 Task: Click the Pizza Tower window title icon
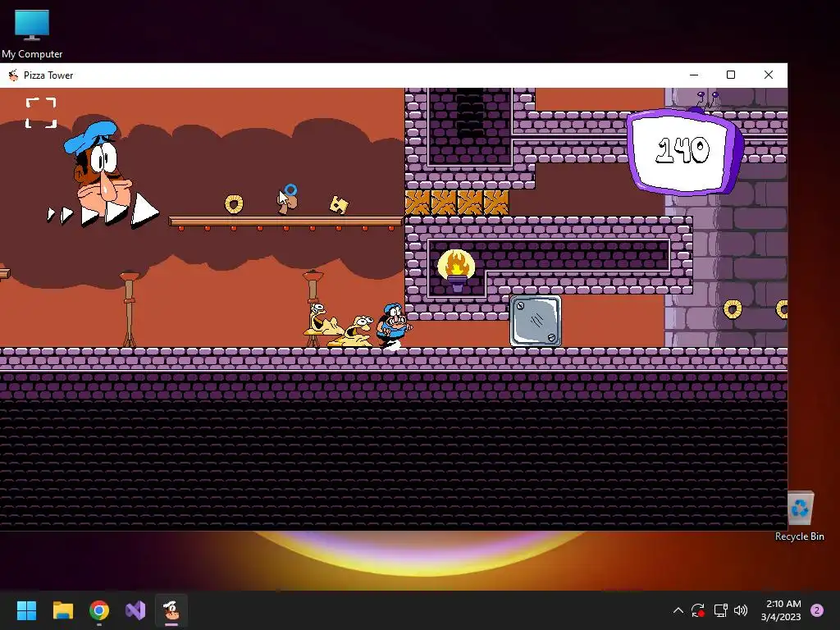pos(13,75)
